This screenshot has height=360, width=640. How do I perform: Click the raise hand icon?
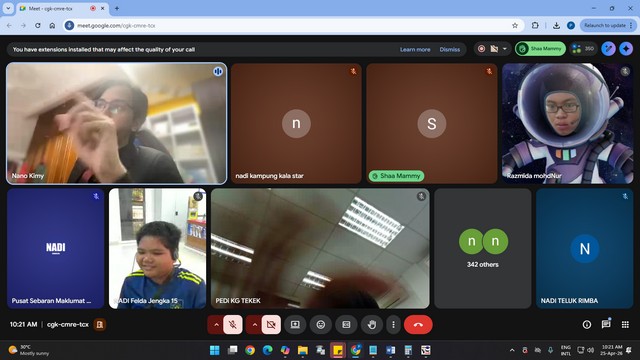point(371,324)
